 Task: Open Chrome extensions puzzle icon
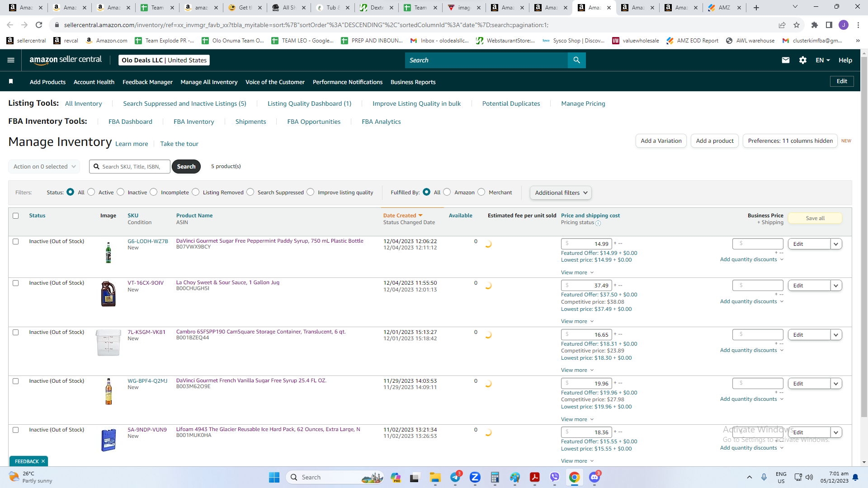(815, 25)
